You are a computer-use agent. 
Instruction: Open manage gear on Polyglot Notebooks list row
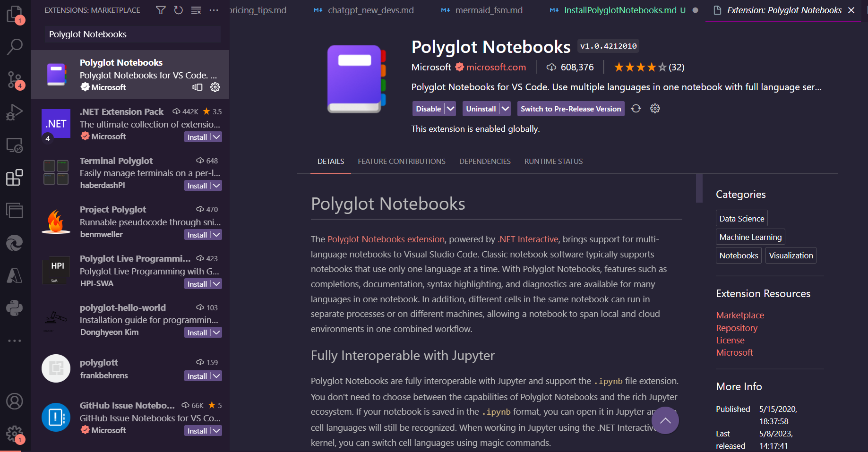(215, 87)
